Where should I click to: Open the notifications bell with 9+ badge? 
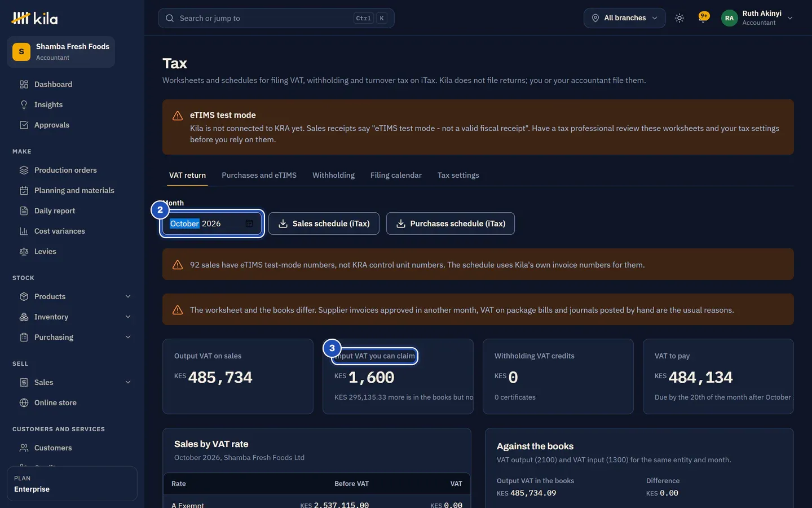click(x=703, y=18)
